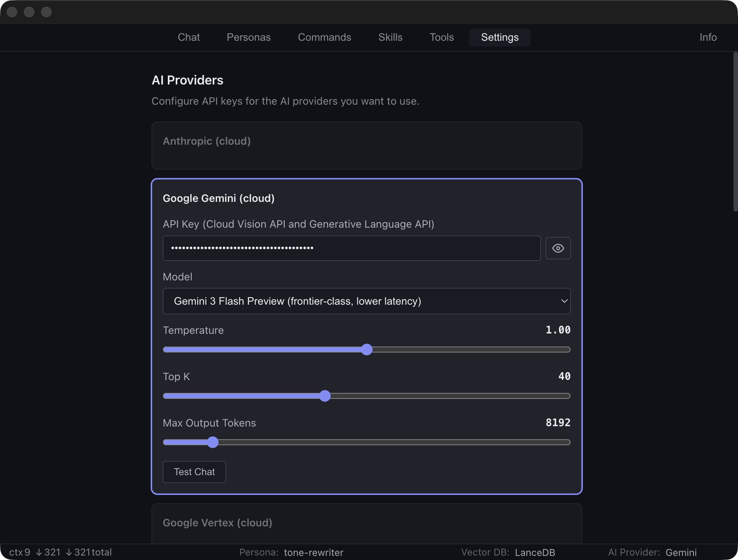
Task: Open the Model dropdown chevron
Action: click(x=564, y=301)
